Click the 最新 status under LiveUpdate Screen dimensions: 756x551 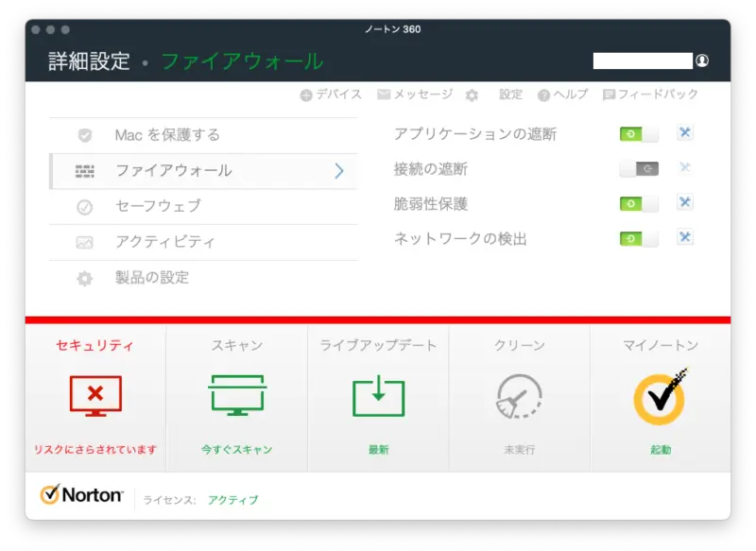(x=379, y=450)
